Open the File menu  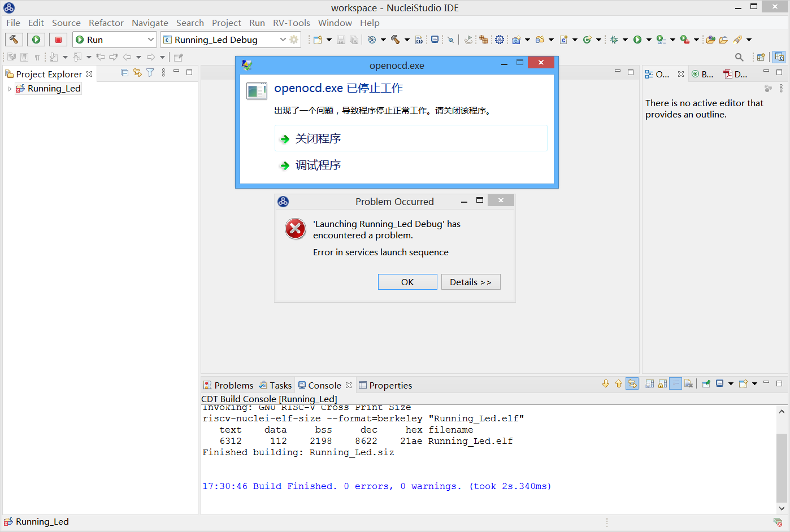(13, 23)
